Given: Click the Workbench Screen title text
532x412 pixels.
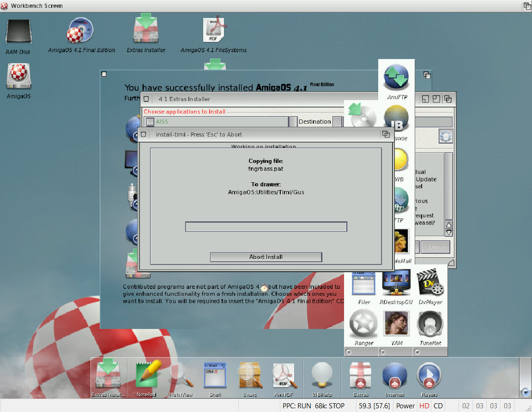Looking at the screenshot, I should [x=36, y=6].
